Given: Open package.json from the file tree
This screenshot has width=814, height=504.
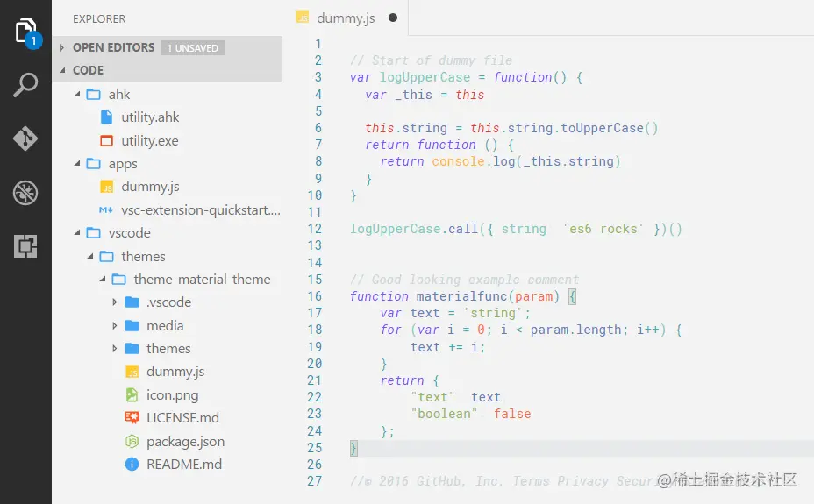Looking at the screenshot, I should point(185,442).
